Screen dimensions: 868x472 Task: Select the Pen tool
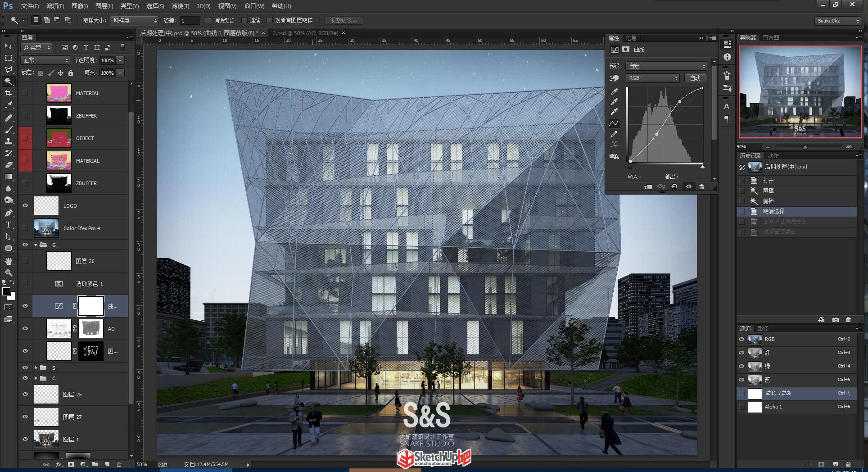click(9, 213)
